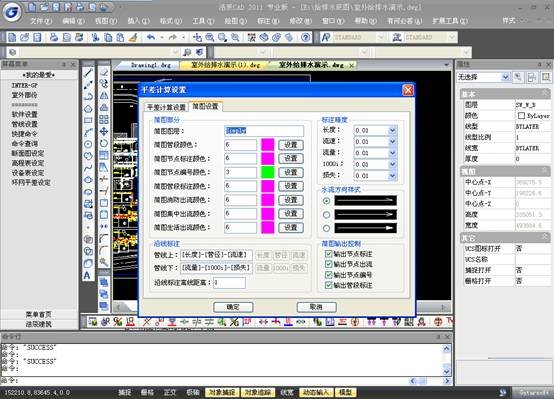
Task: Open the layer selector dropdown
Action: point(176,52)
